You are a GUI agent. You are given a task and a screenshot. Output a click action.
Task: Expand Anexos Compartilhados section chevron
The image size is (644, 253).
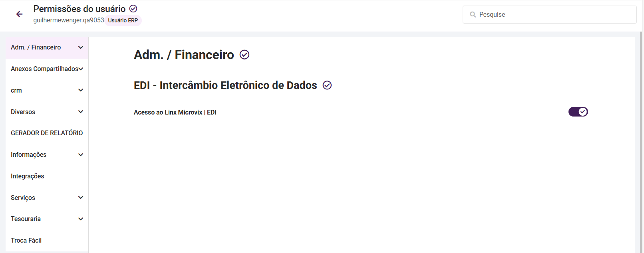pyautogui.click(x=81, y=69)
